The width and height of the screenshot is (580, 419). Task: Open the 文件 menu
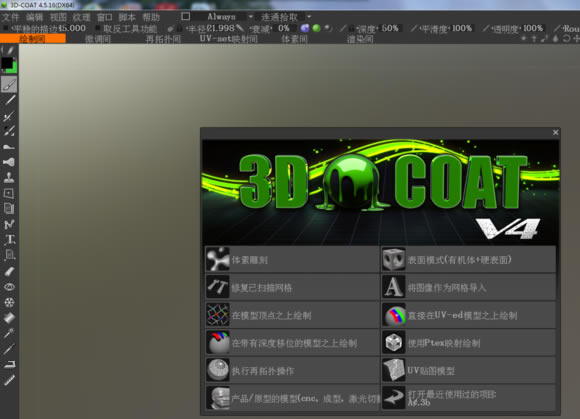[10, 17]
